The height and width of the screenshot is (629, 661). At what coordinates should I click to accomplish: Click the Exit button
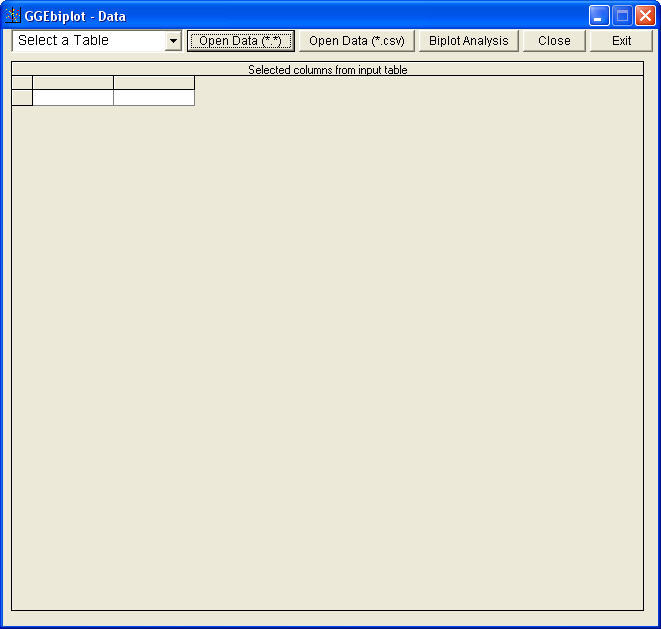coord(621,41)
